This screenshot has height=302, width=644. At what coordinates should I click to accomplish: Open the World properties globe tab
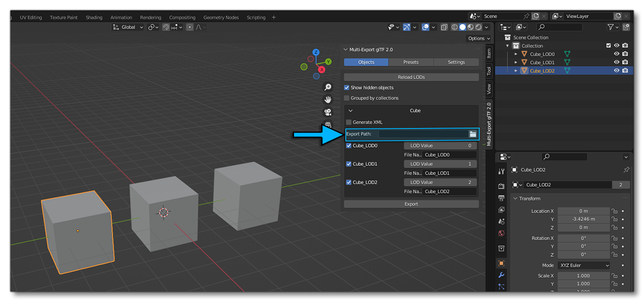501,233
